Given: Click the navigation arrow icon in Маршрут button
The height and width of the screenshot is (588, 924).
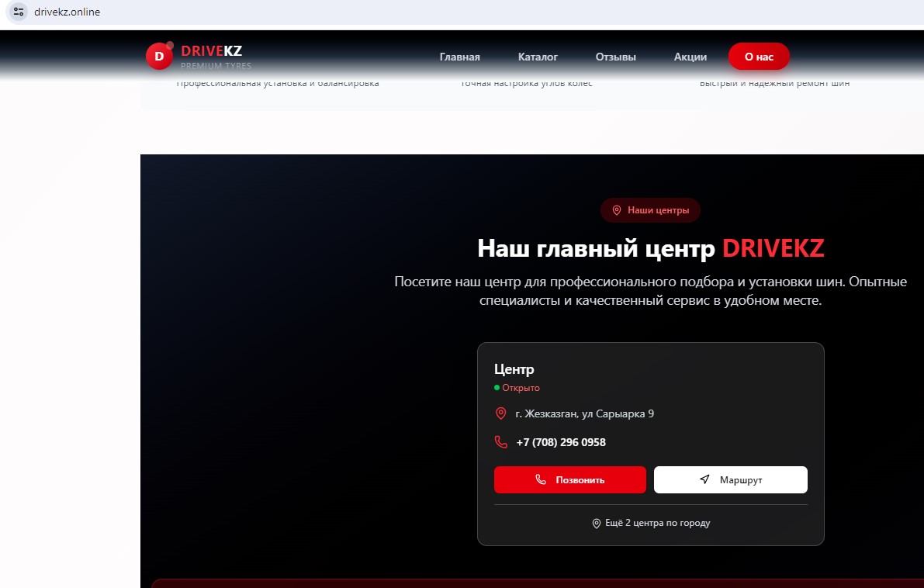Looking at the screenshot, I should pyautogui.click(x=704, y=479).
